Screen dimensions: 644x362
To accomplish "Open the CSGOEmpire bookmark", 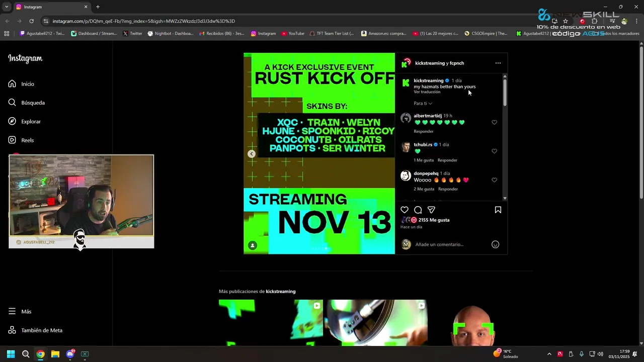I will coord(486,34).
